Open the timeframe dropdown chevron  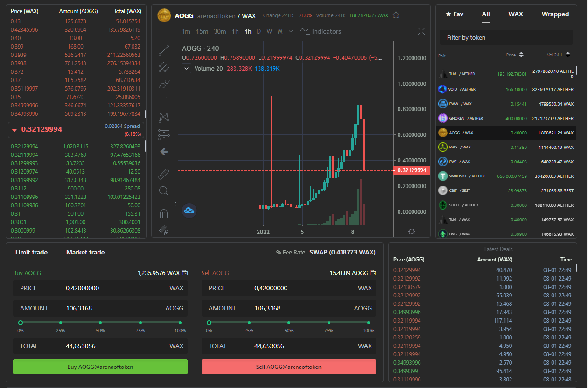tap(291, 31)
